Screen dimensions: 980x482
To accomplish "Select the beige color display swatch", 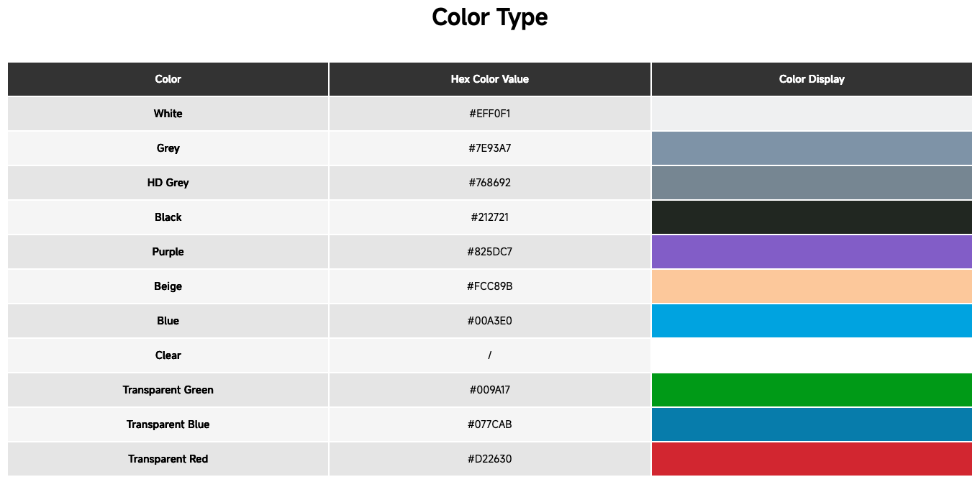I will [x=812, y=286].
